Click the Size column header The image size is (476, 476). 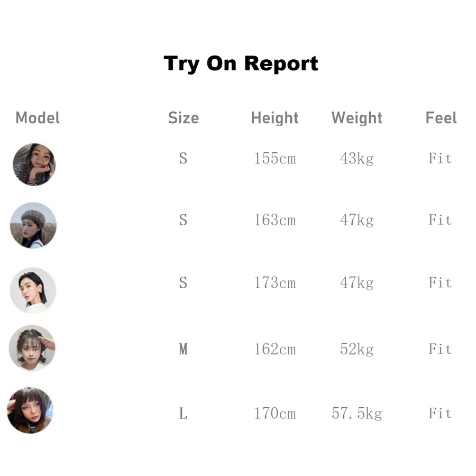pyautogui.click(x=183, y=117)
